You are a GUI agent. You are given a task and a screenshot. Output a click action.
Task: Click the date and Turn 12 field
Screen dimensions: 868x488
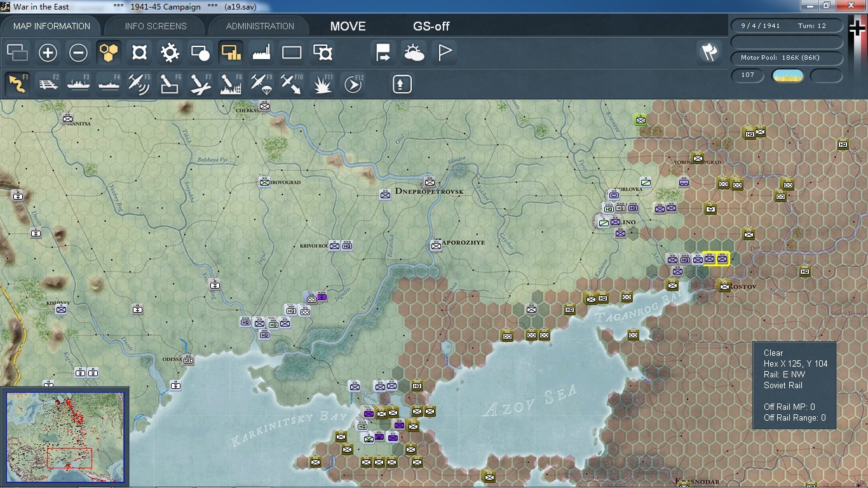787,26
